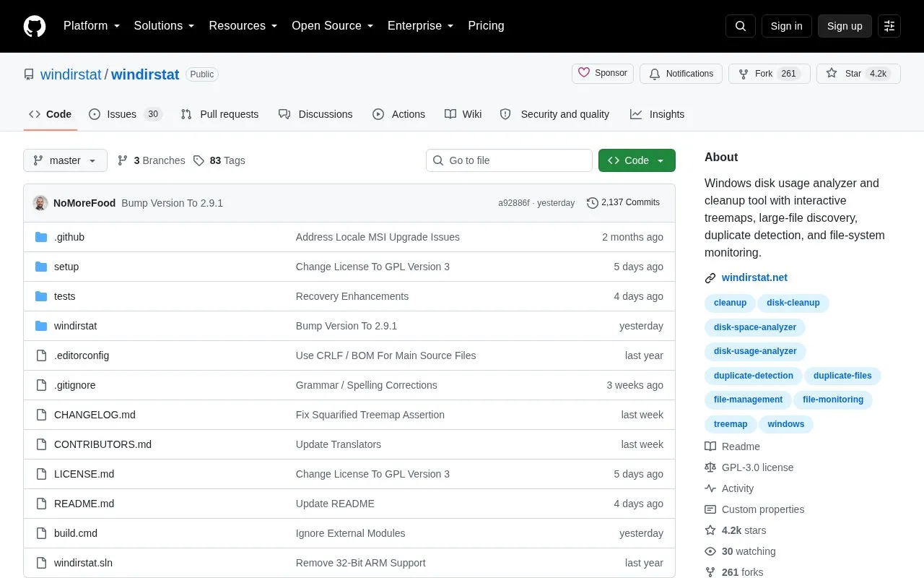The image size is (924, 578).
Task: Open the Discussions tab
Action: pos(315,114)
